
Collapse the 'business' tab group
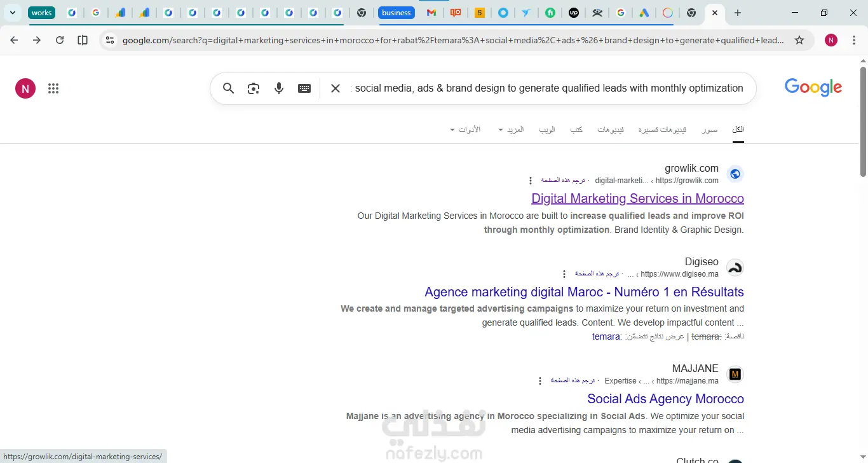(397, 13)
